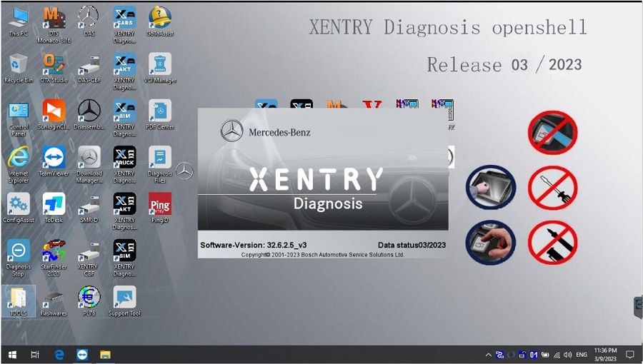This screenshot has height=364, width=643.
Task: Open ConfigAssist with the gears icon
Action: pyautogui.click(x=19, y=208)
